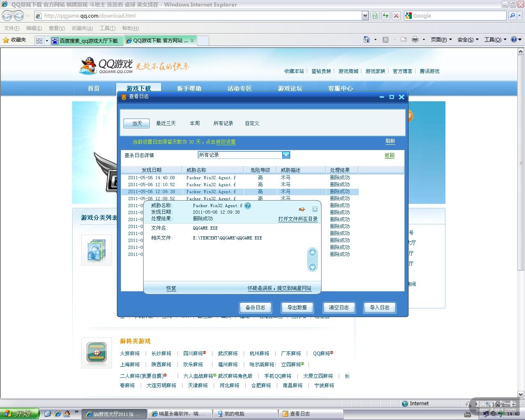This screenshot has width=525, height=420.
Task: Open the address bar history dropdown
Action: [365, 16]
